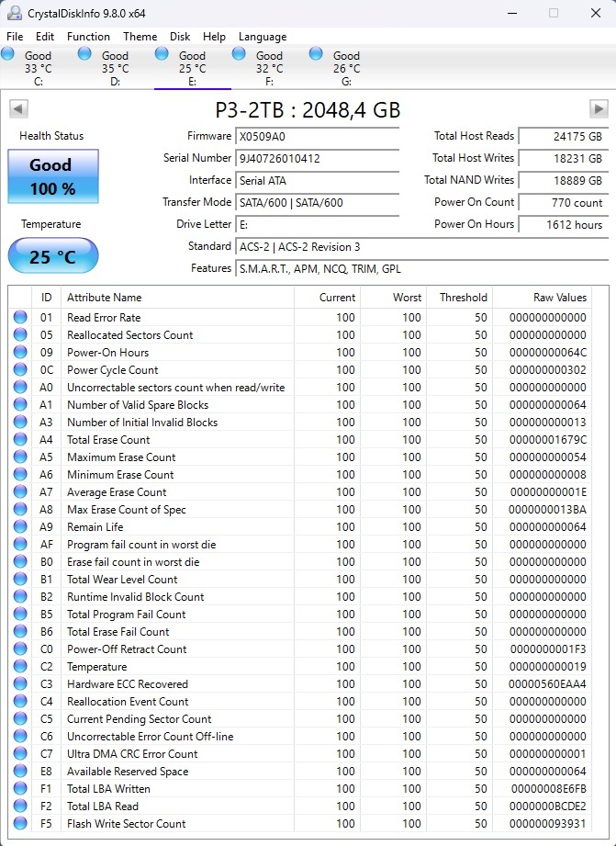The width and height of the screenshot is (616, 846).
Task: Click the Serial Number field
Action: pos(317,159)
